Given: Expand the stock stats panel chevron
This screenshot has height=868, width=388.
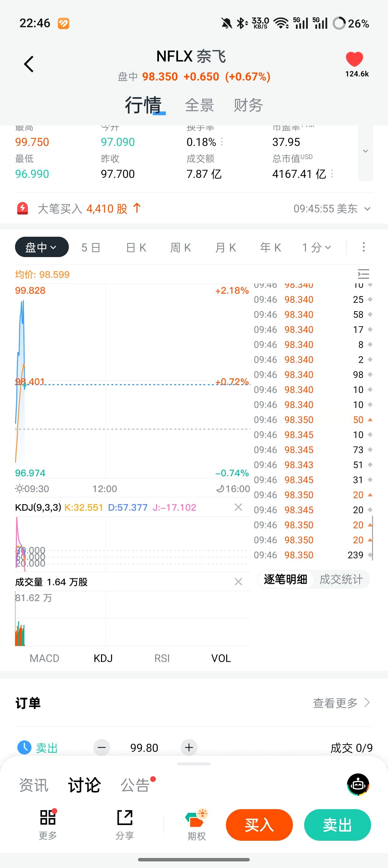Looking at the screenshot, I should [x=365, y=151].
